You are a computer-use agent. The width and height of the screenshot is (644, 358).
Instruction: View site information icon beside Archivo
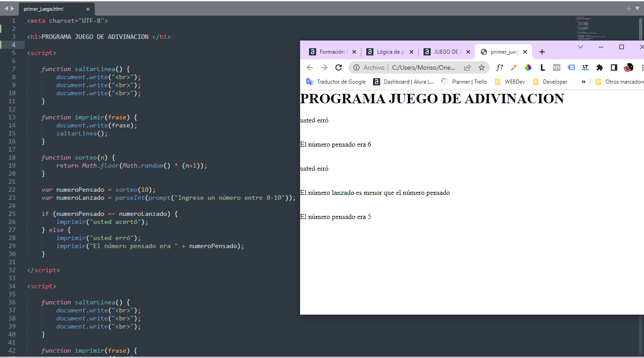(356, 67)
